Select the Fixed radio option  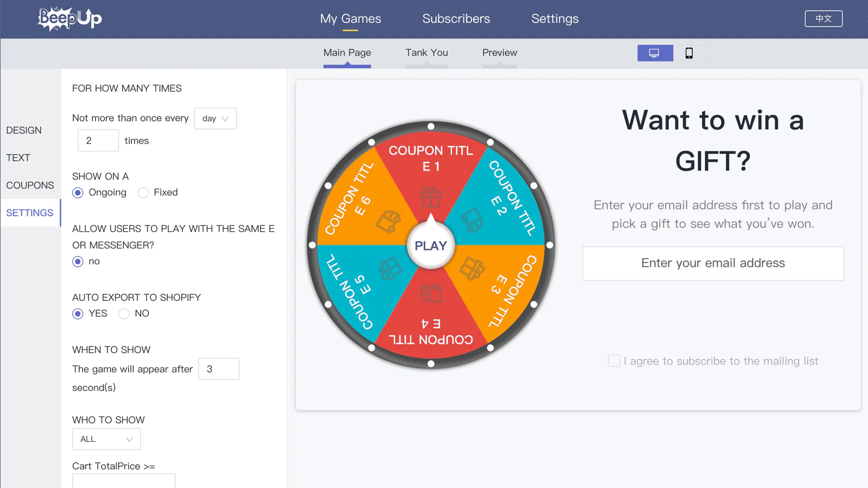point(143,193)
